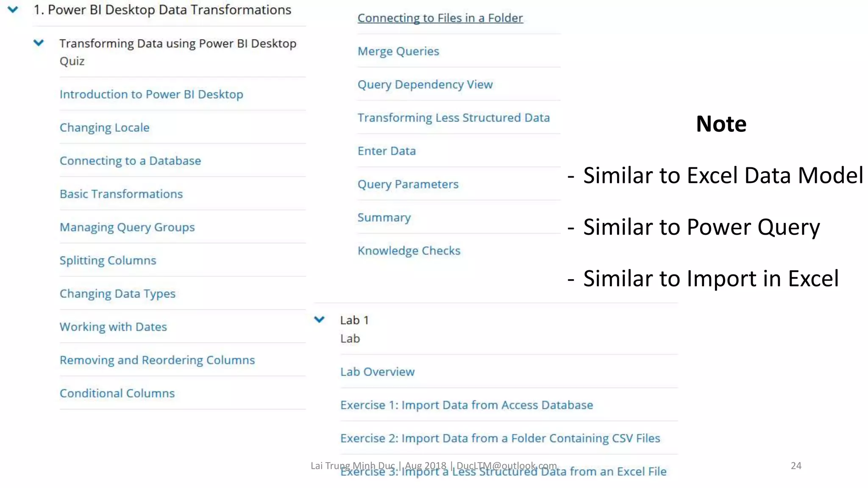Open Removing and Reordering Columns
The height and width of the screenshot is (488, 868).
157,360
